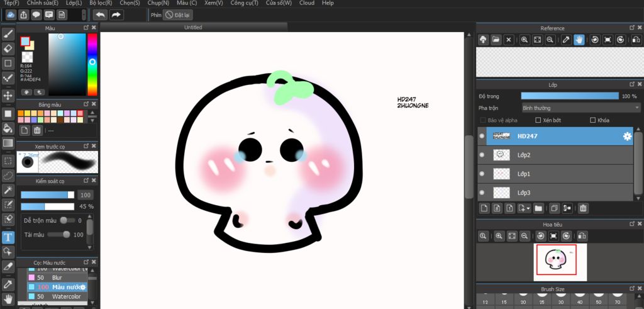Open the Help menu
Image resolution: width=644 pixels, height=309 pixels.
click(328, 3)
